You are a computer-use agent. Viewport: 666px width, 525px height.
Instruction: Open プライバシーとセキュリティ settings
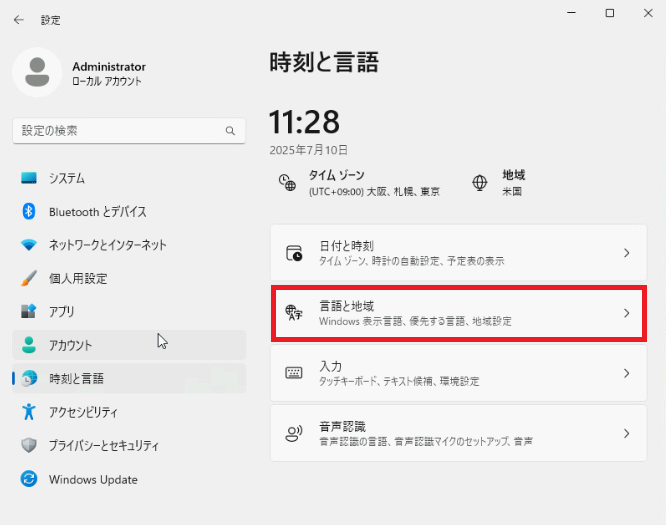pos(129,445)
